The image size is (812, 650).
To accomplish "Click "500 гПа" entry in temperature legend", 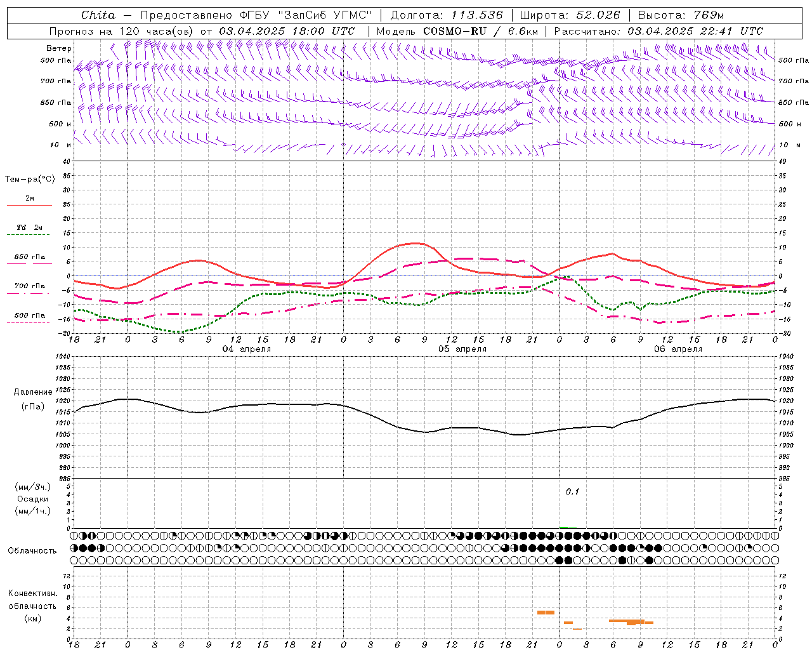I will click(x=30, y=315).
